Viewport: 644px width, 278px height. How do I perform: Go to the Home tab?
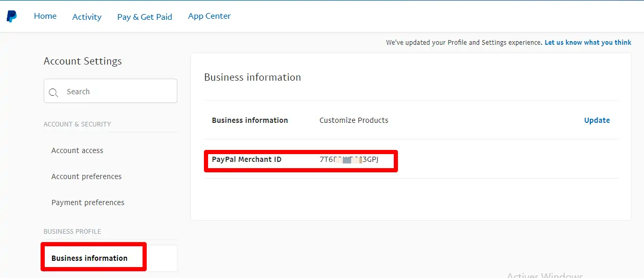click(x=45, y=16)
